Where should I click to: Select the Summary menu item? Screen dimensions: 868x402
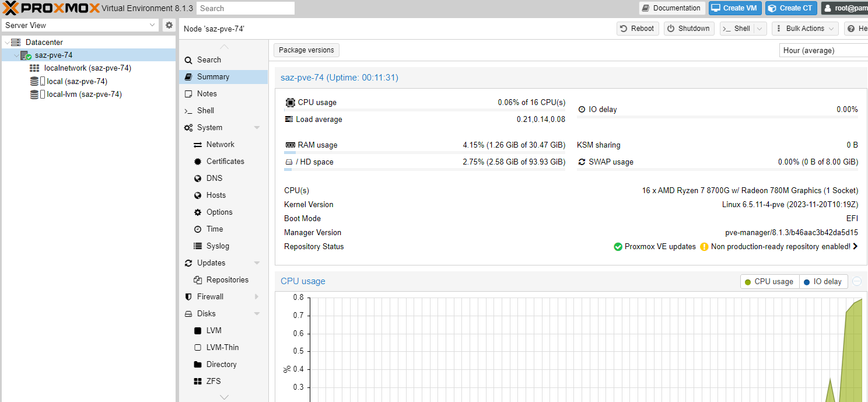point(223,76)
